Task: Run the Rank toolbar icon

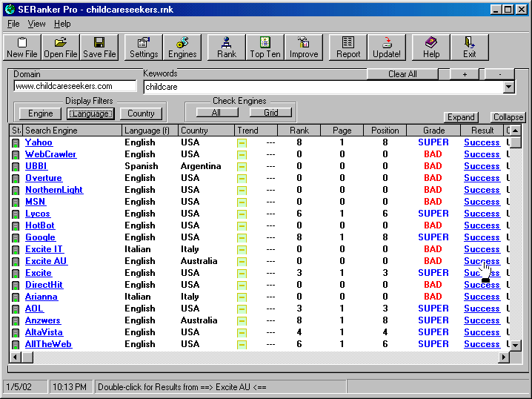Action: (x=227, y=47)
